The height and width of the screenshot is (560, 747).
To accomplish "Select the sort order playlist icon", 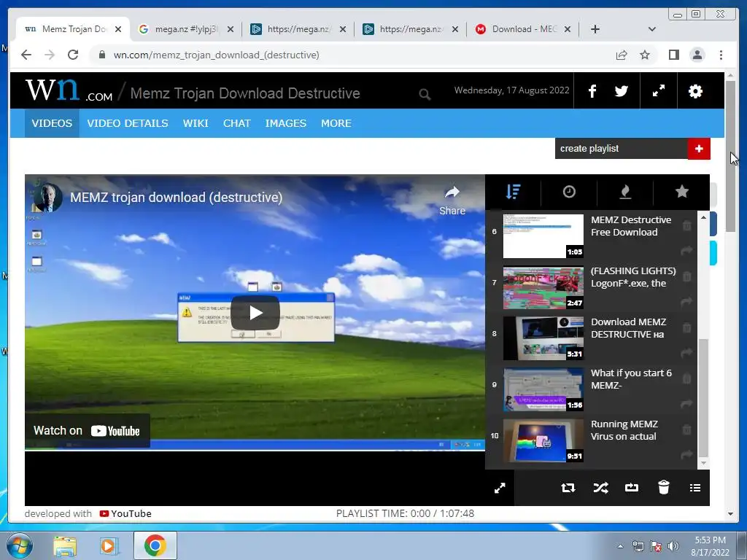I will click(513, 192).
